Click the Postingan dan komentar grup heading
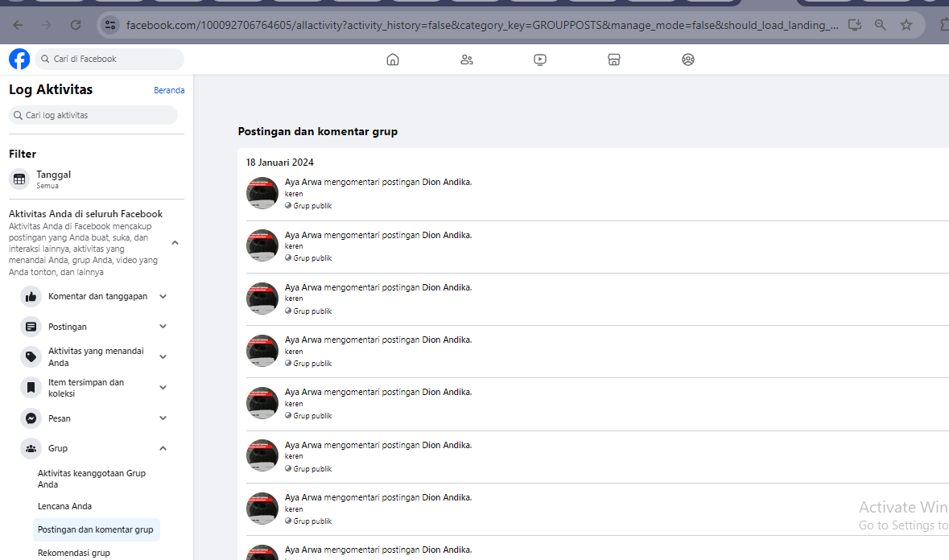The image size is (949, 560). (x=318, y=131)
